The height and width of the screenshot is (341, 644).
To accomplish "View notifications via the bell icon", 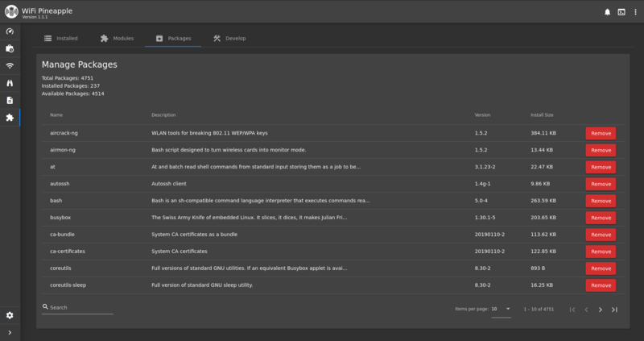I will (x=607, y=12).
